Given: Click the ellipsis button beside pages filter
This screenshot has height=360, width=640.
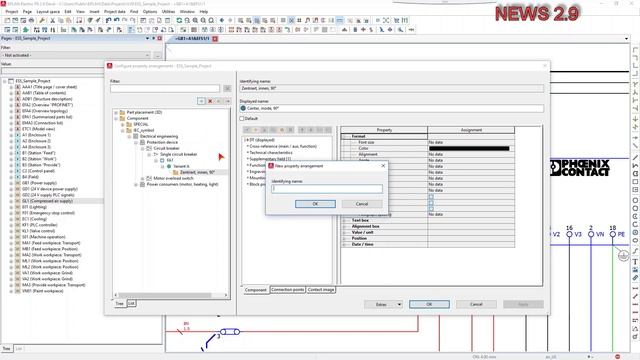Looking at the screenshot, I should coord(158,55).
